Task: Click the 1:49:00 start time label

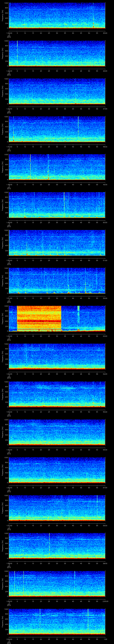Action: (9, 223)
